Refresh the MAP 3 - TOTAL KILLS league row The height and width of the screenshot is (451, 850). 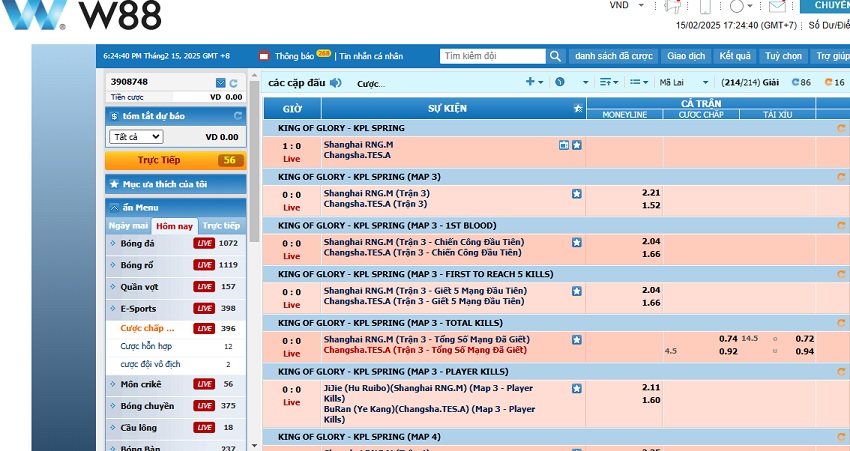click(x=841, y=323)
